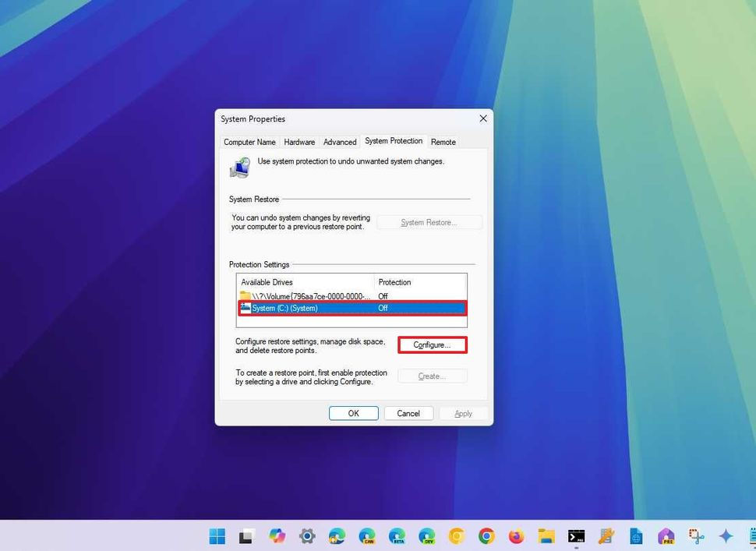The height and width of the screenshot is (551, 756).
Task: Apply the current settings
Action: click(463, 413)
